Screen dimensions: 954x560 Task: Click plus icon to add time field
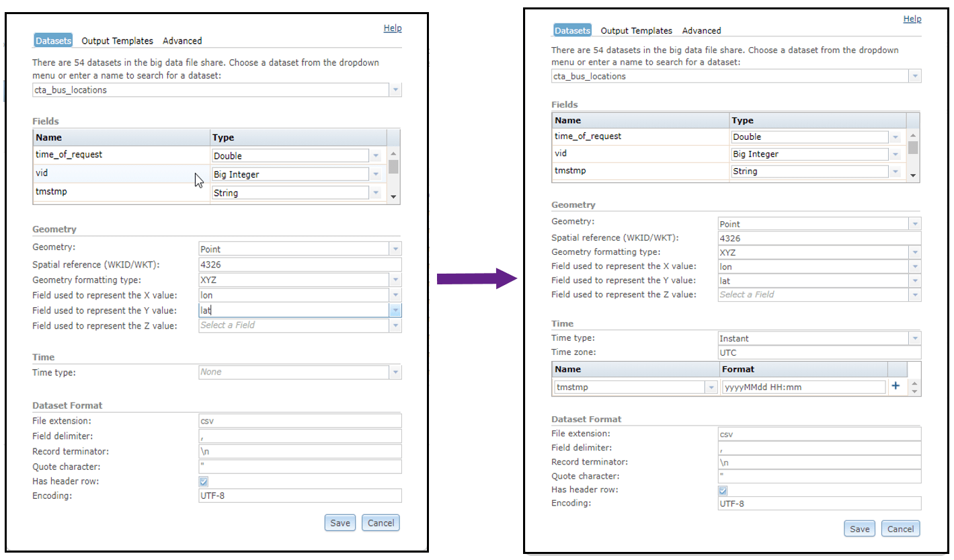pyautogui.click(x=895, y=386)
